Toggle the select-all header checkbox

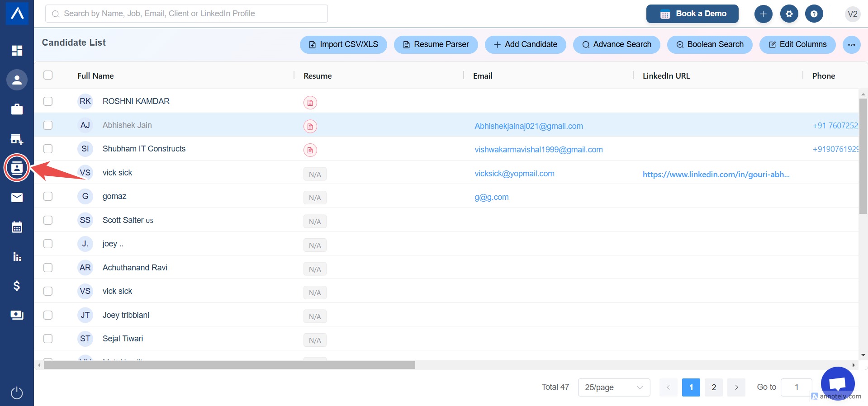(x=48, y=75)
